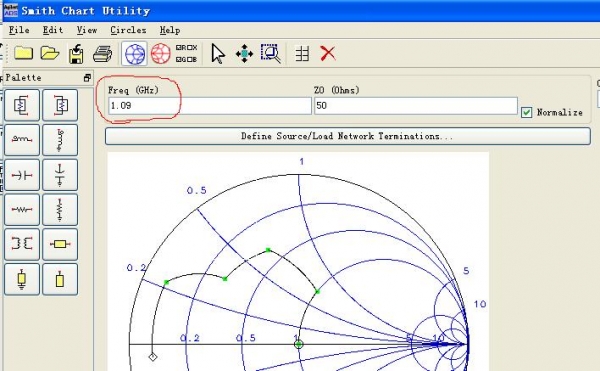The height and width of the screenshot is (371, 600).
Task: Print the chart using the printer icon
Action: (x=103, y=54)
